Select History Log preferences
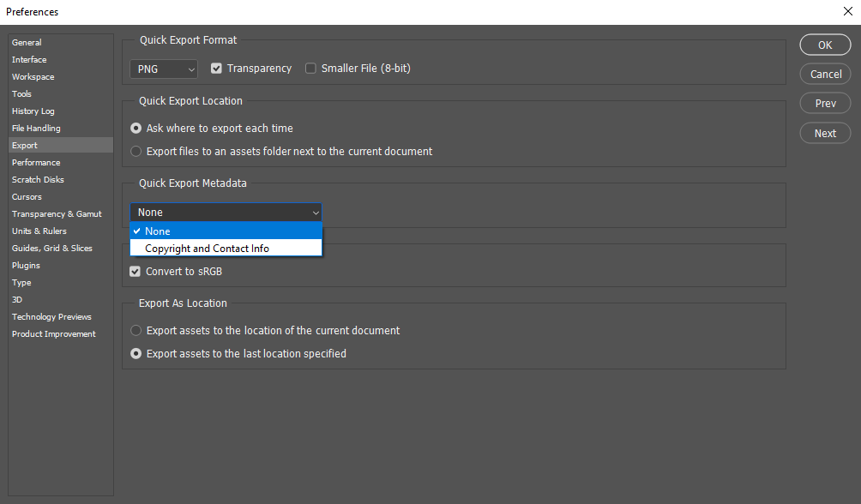Viewport: 861px width, 504px height. tap(33, 111)
